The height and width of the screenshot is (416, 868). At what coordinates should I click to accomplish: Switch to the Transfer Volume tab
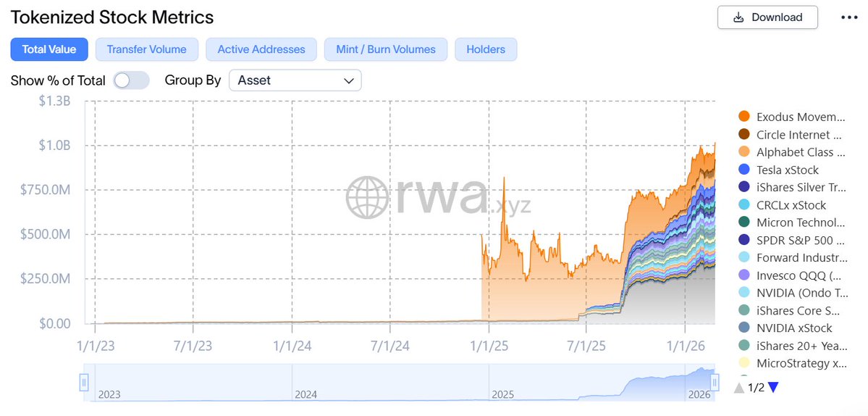coord(146,49)
